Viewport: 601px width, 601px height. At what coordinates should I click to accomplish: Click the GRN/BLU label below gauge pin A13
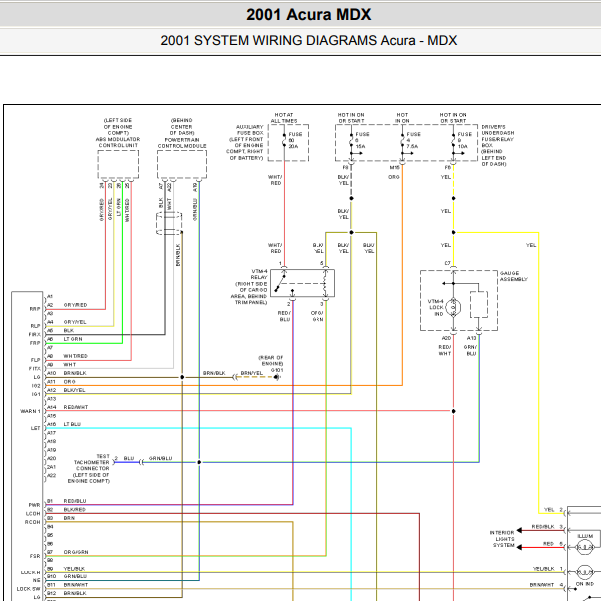(470, 350)
